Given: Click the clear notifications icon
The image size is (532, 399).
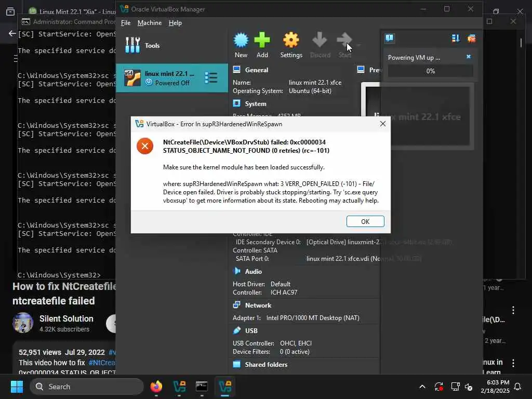Looking at the screenshot, I should (x=472, y=38).
